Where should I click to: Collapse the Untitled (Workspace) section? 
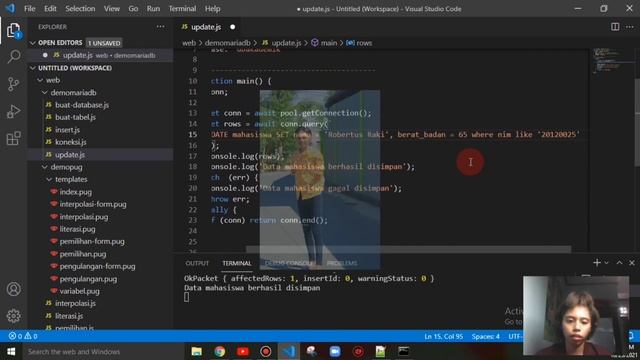coord(33,68)
